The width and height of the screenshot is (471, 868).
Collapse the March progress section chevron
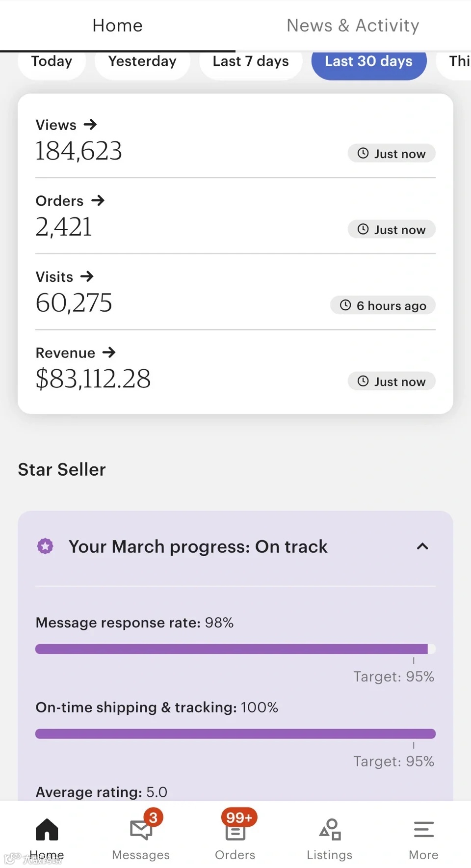click(422, 546)
